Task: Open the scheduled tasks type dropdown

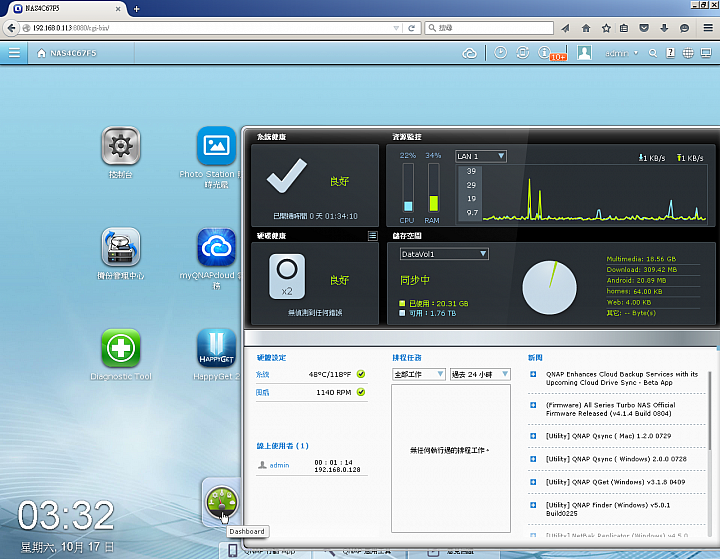Action: coord(418,374)
